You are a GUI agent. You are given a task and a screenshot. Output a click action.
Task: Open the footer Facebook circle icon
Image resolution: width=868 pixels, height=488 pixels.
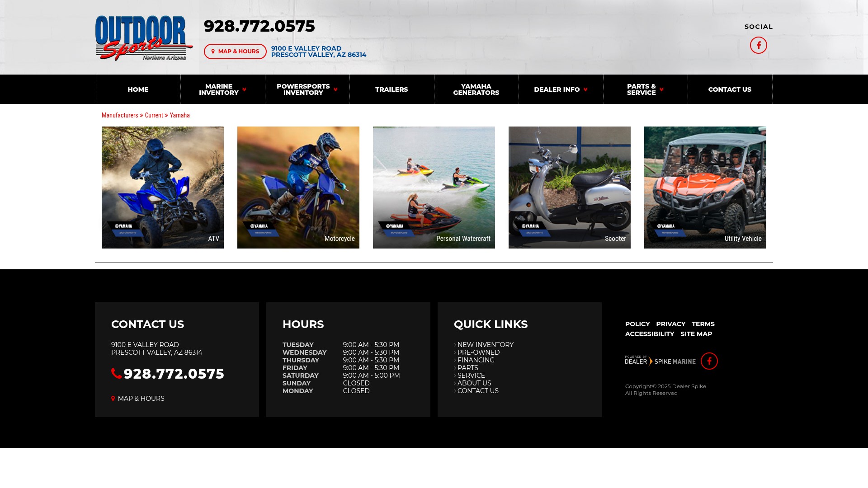pos(709,361)
